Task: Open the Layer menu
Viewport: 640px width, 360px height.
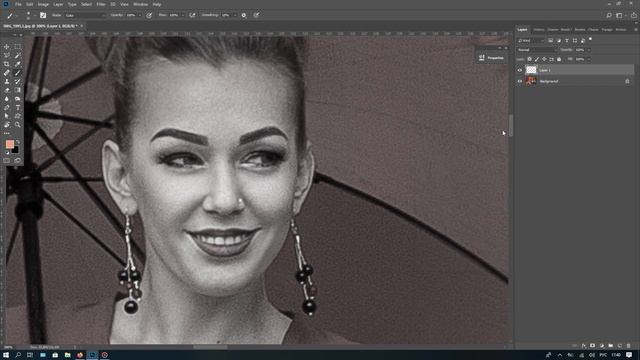Action: tap(58, 4)
